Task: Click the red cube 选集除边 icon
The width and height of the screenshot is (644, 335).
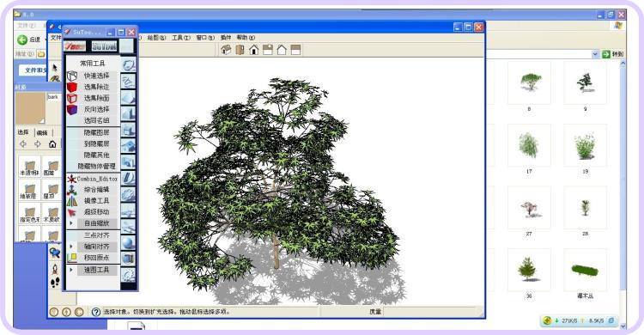Action: (x=72, y=87)
